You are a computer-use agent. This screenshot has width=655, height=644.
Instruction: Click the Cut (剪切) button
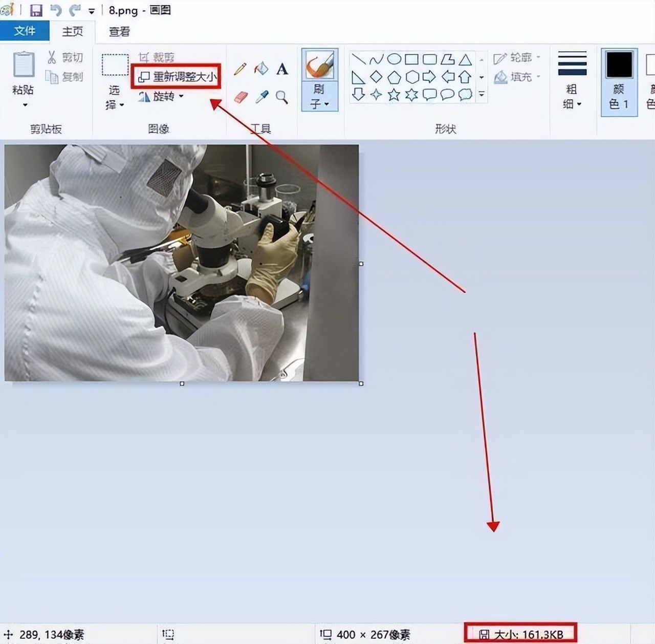[x=65, y=57]
